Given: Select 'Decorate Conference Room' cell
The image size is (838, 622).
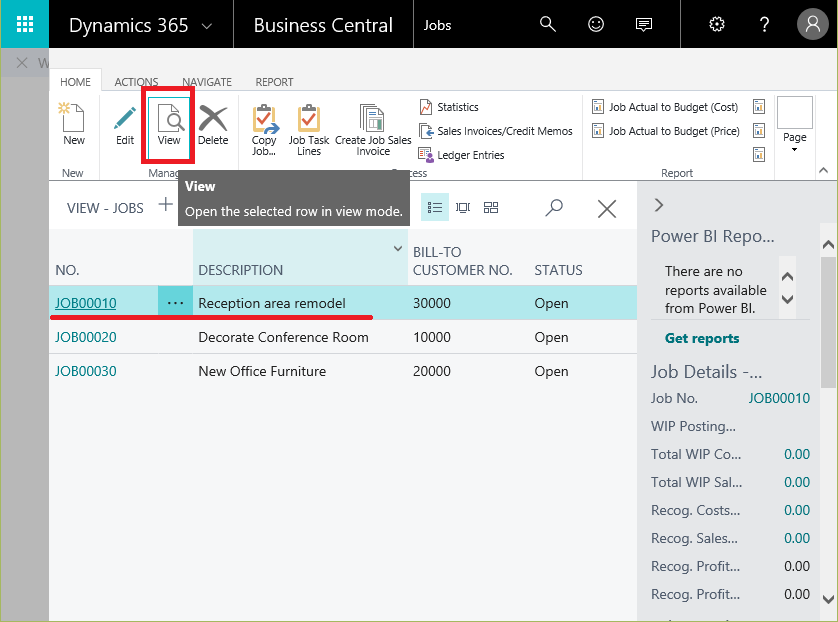Looking at the screenshot, I should click(283, 337).
